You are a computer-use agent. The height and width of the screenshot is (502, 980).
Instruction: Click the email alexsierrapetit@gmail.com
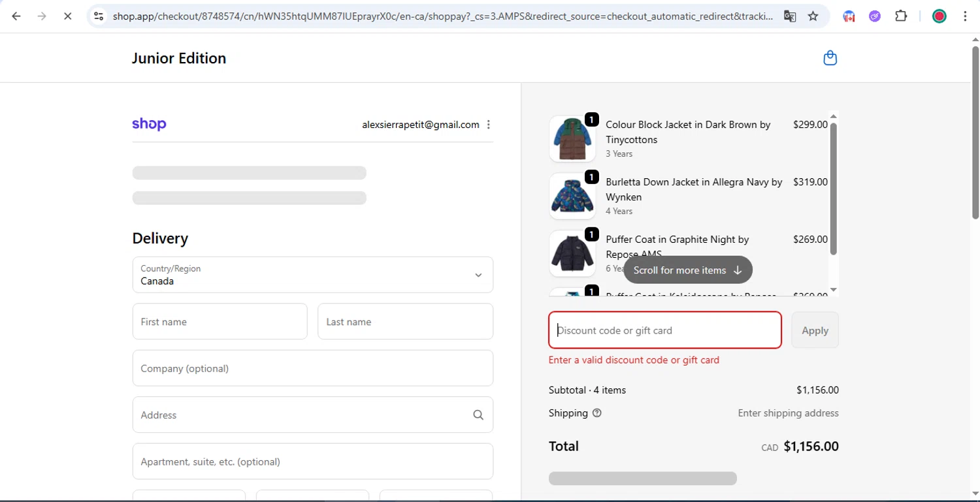[421, 125]
